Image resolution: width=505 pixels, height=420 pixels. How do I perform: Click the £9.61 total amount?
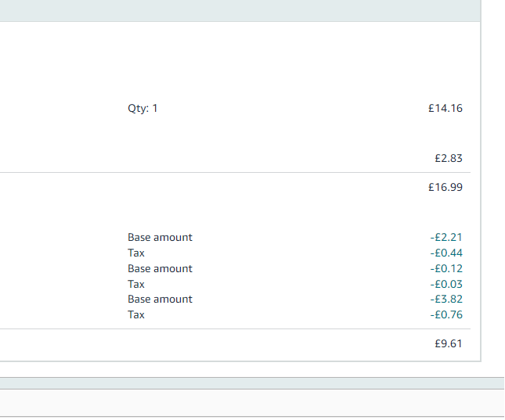pos(449,343)
